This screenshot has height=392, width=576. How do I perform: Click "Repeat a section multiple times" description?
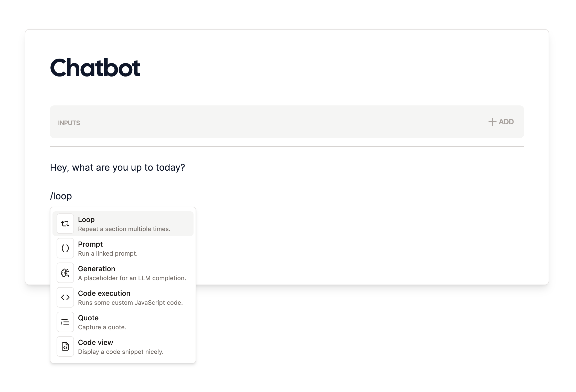pyautogui.click(x=124, y=229)
